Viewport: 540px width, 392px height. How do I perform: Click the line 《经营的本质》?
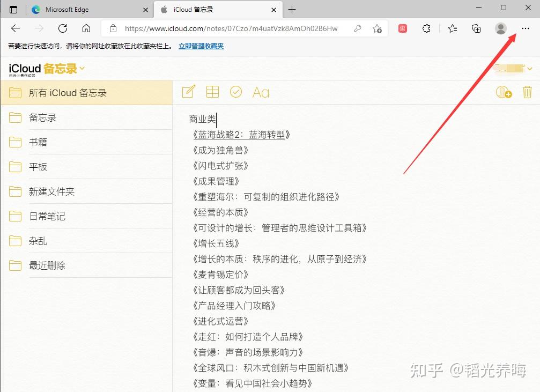click(x=220, y=212)
